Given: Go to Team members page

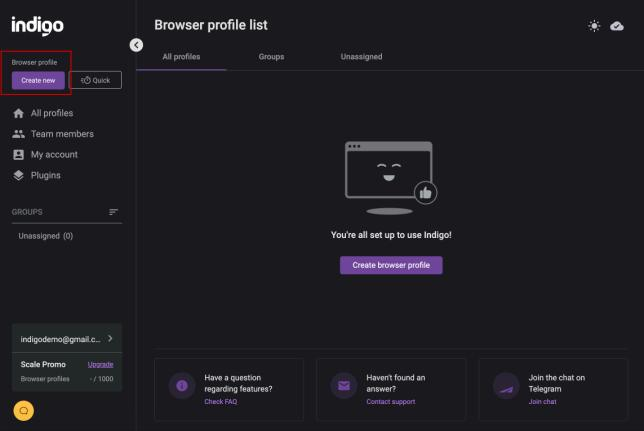Looking at the screenshot, I should [x=61, y=134].
